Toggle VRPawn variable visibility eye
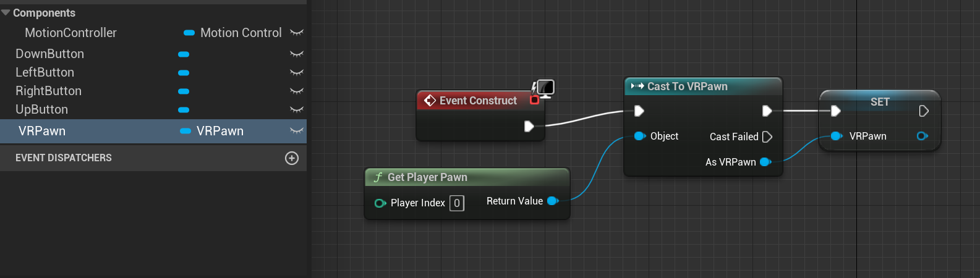Screen dimensions: 980x278 coord(297,131)
